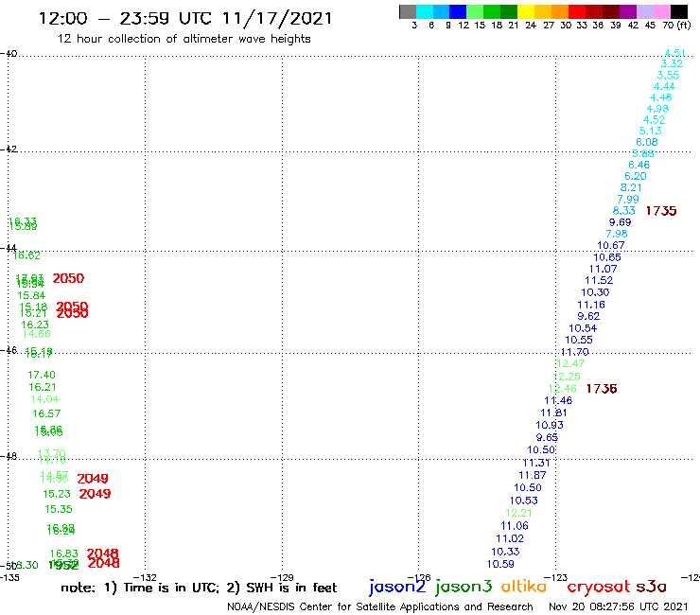Click the 10.93 wave height value
700x615 pixels.
(549, 425)
